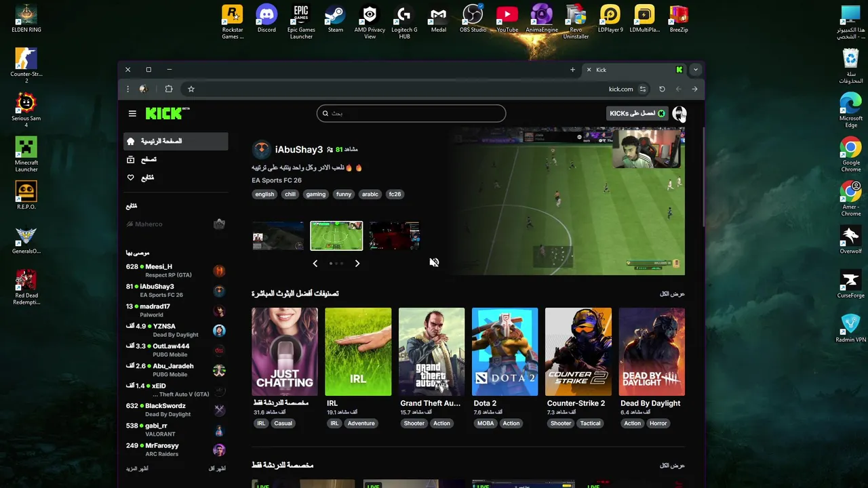The image size is (868, 488).
Task: Open OBS Studio desktop shortcut
Action: pyautogui.click(x=473, y=19)
